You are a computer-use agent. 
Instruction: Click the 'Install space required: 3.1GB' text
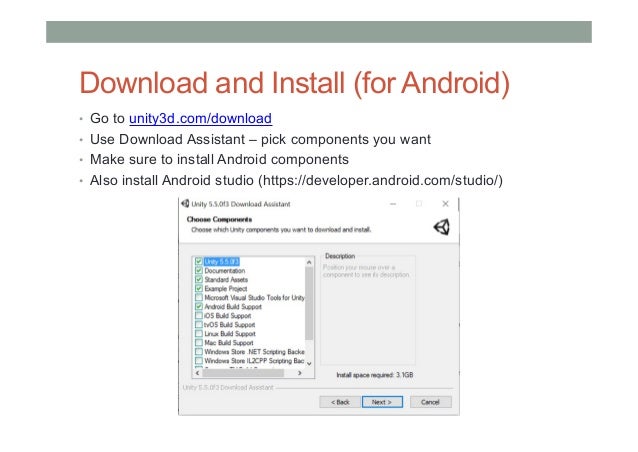[374, 375]
